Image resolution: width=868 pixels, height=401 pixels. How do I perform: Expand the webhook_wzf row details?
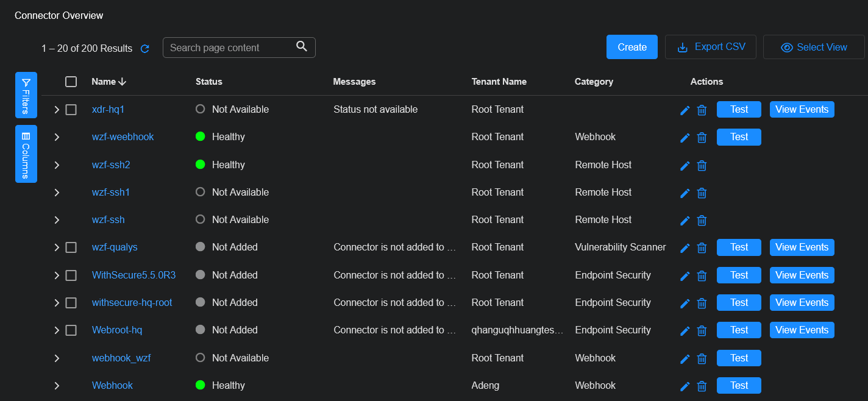pos(57,358)
